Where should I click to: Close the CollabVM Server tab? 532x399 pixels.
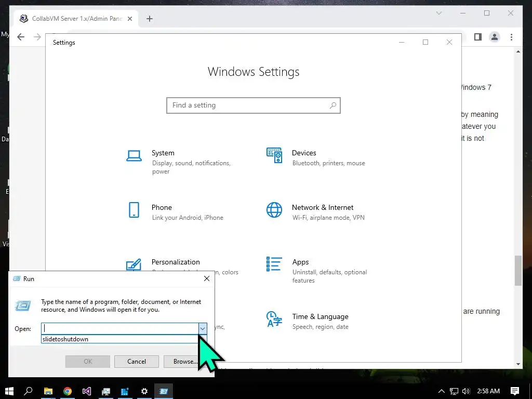[129, 19]
